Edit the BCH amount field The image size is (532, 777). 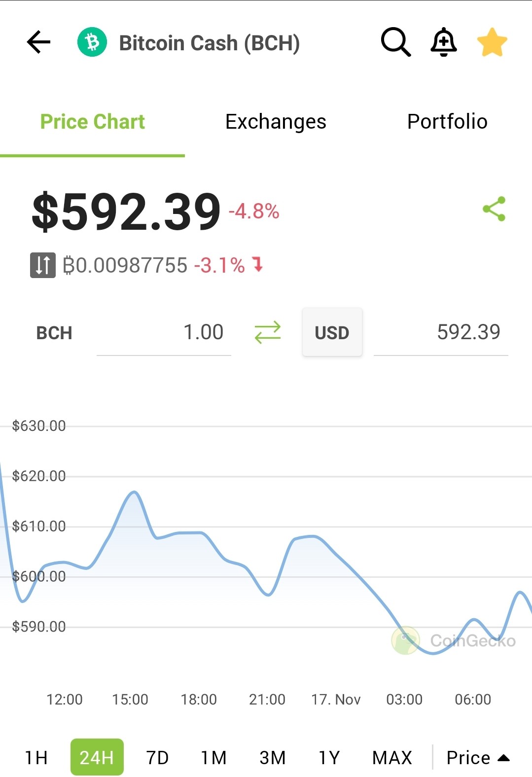pyautogui.click(x=164, y=332)
